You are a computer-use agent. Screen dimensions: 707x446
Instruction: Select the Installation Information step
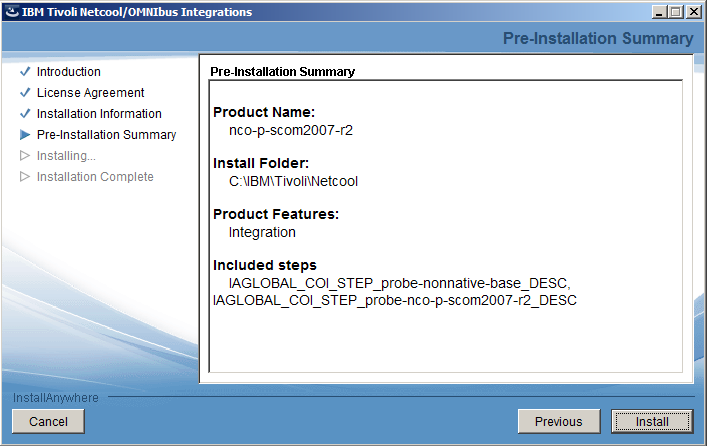click(99, 114)
